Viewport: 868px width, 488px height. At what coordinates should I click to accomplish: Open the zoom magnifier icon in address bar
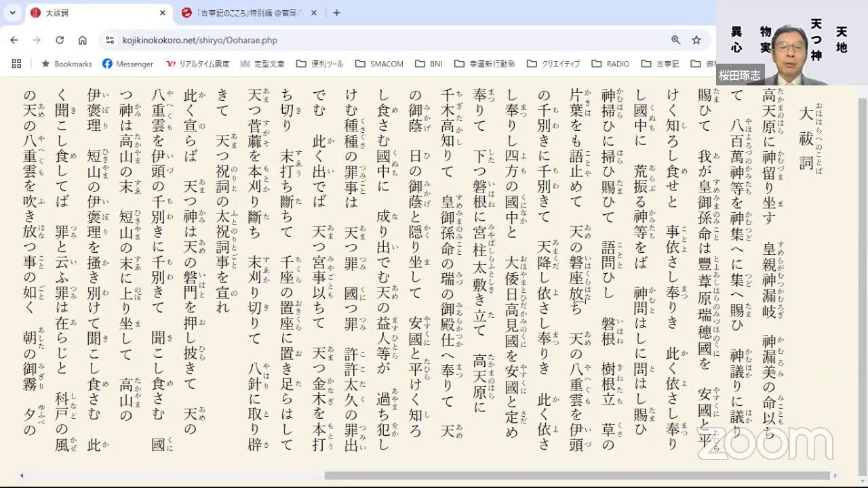[675, 40]
